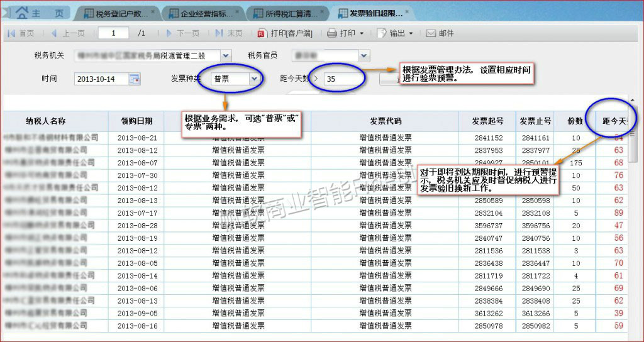The height and width of the screenshot is (342, 644).
Task: Click date cell 2013-07-17
Action: click(137, 213)
